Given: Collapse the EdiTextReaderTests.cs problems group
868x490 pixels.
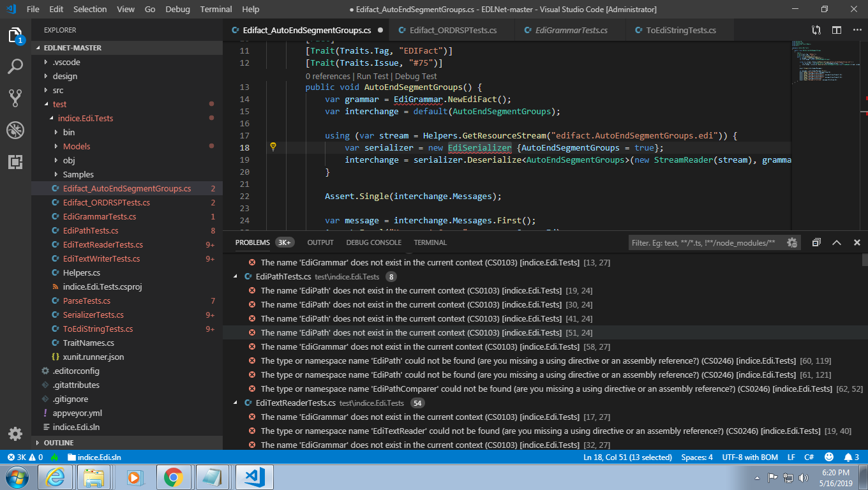Looking at the screenshot, I should point(237,403).
